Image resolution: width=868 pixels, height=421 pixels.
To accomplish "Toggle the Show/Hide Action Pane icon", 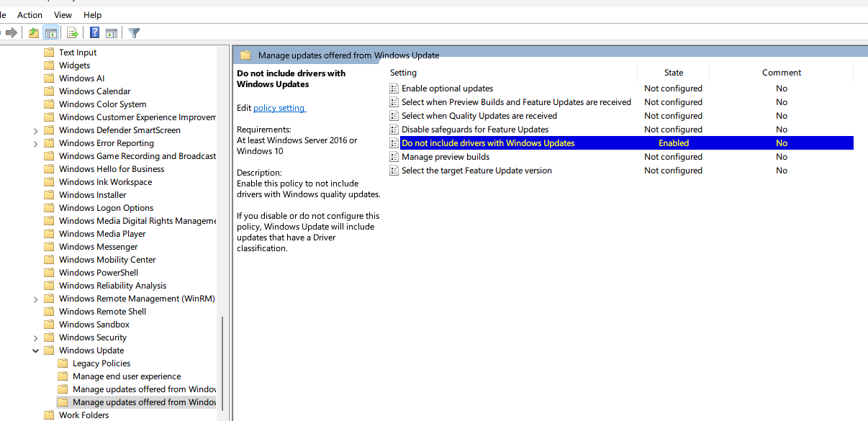I will tap(112, 32).
